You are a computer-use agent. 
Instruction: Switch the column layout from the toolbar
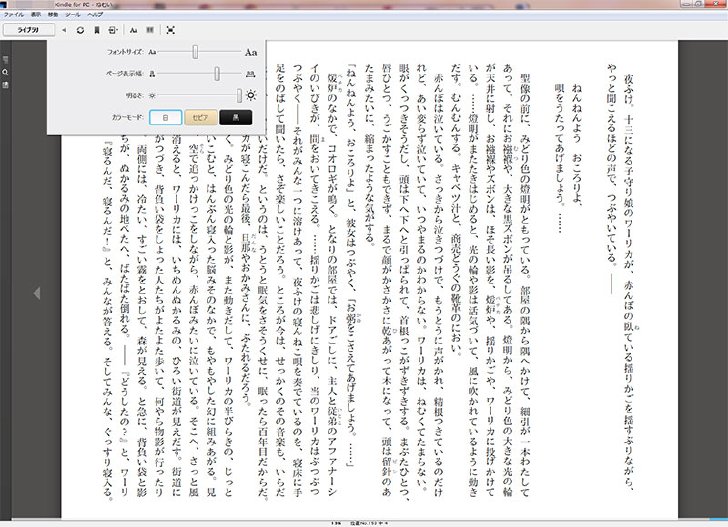[x=150, y=30]
